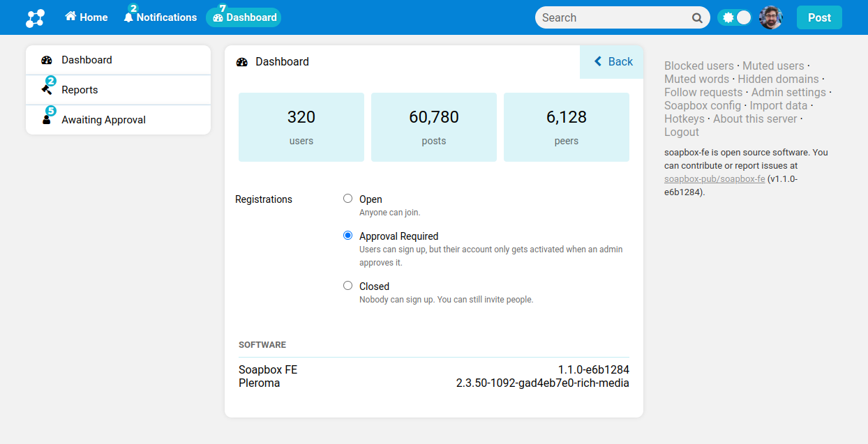This screenshot has width=868, height=444.
Task: Open the Awaiting Approval sidebar item
Action: pos(103,120)
